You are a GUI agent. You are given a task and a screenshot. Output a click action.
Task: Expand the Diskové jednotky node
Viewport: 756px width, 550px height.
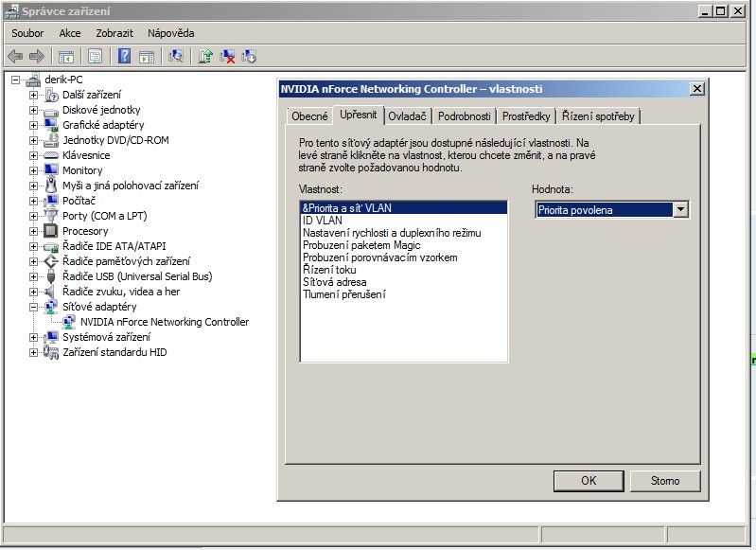[33, 110]
